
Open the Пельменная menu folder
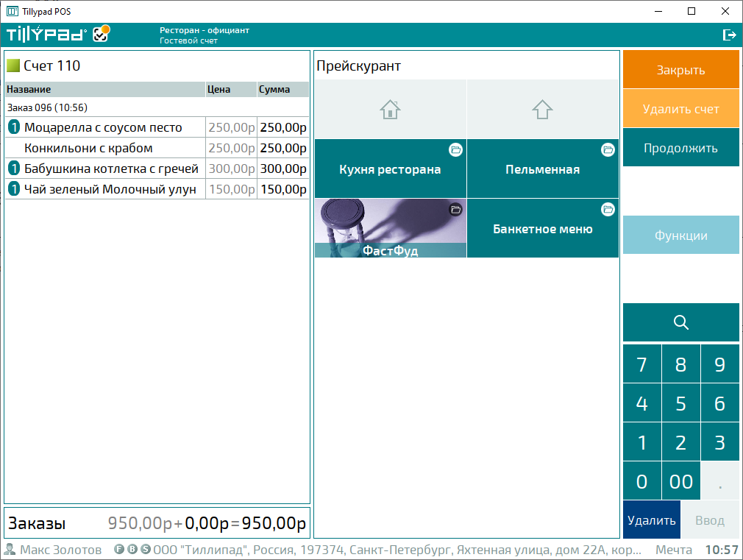542,169
